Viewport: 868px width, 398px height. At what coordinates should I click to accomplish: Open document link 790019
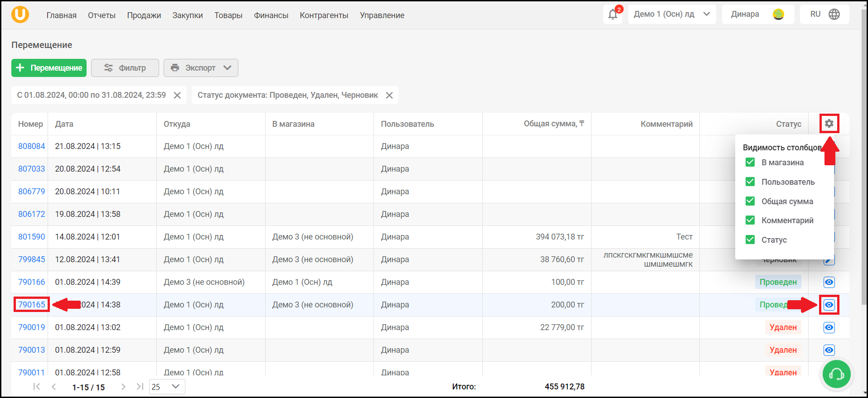[x=32, y=327]
